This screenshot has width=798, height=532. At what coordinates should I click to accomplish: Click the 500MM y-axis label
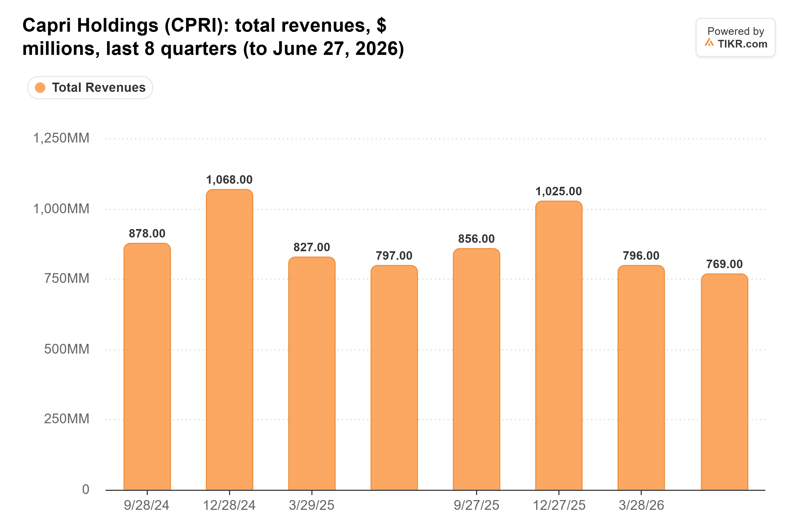click(x=67, y=349)
